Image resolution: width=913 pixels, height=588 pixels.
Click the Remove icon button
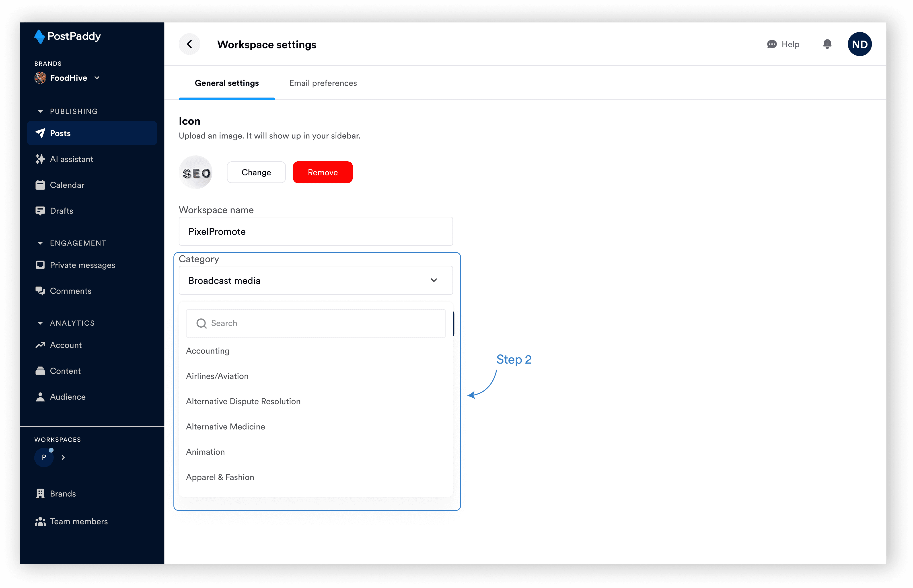(322, 173)
